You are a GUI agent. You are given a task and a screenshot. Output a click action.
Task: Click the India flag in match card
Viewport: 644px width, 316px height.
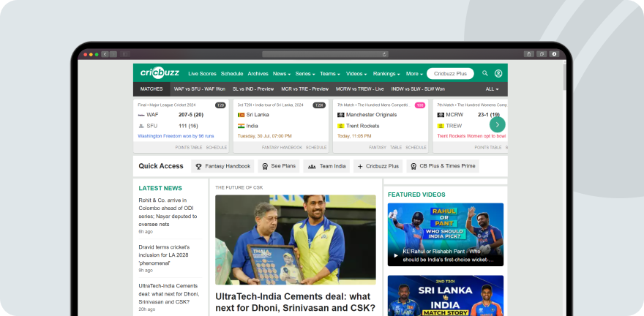[x=241, y=126]
